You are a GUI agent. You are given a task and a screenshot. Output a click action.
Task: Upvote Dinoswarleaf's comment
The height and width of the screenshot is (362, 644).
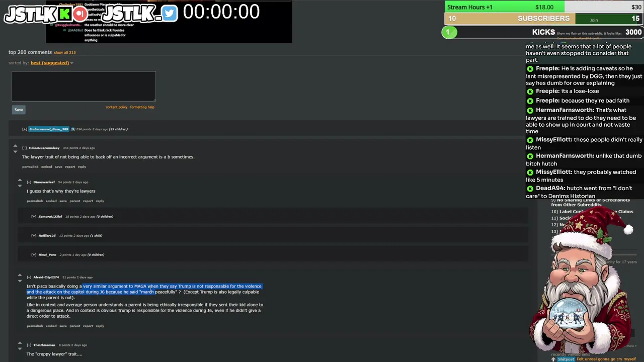(20, 180)
